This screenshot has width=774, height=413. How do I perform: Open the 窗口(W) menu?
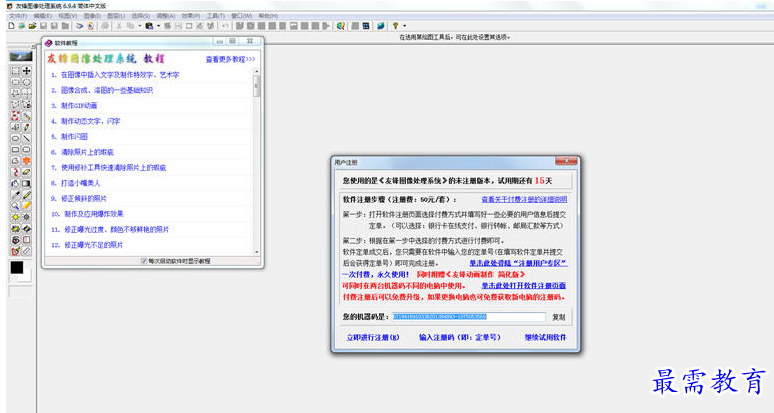click(241, 16)
